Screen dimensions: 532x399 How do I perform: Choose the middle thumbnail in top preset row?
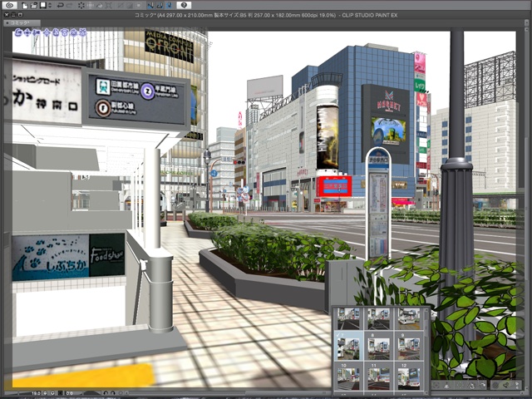(378, 318)
